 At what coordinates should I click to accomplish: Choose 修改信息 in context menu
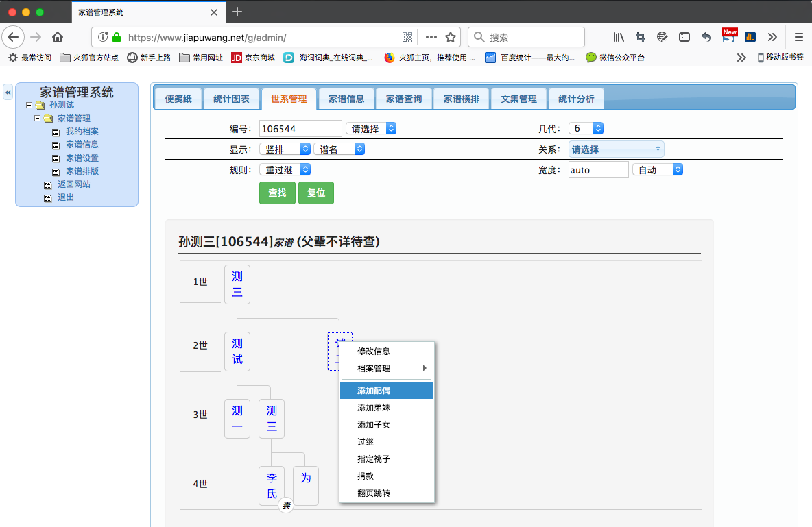(386, 352)
